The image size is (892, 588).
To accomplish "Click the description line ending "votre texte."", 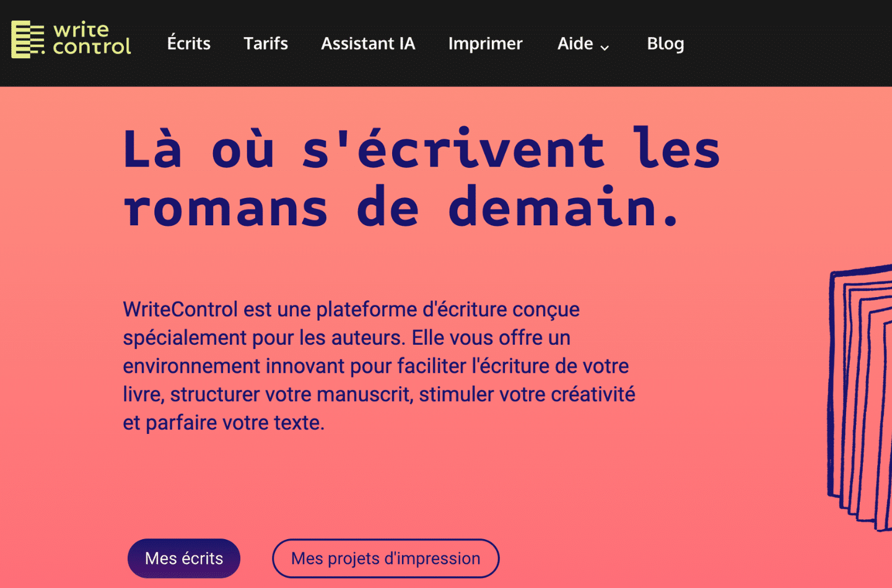I will [224, 423].
